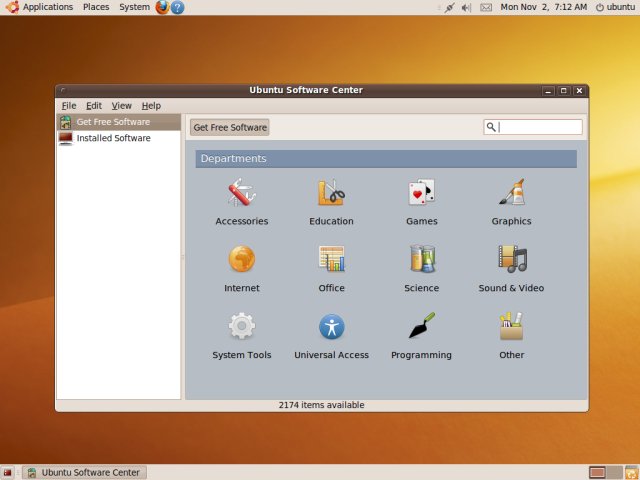Click the Education label text

331,221
